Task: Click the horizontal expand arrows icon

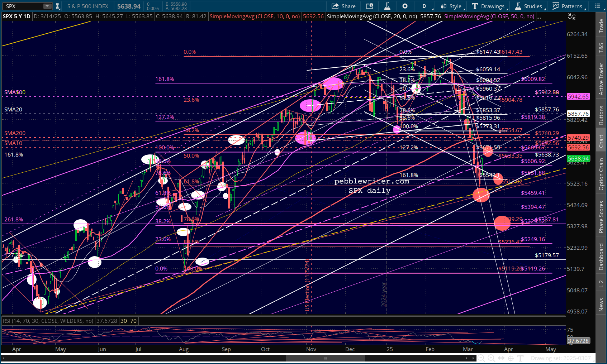Action: (x=501, y=358)
